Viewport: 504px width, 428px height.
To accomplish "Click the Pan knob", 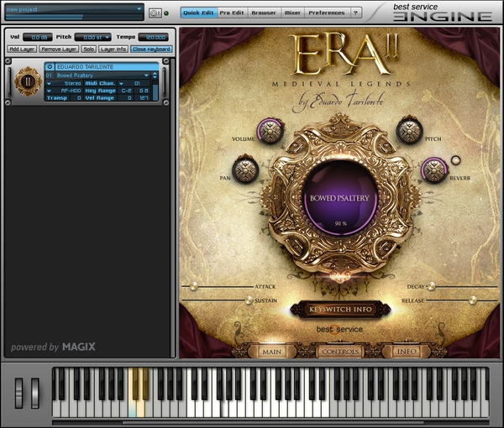I will [244, 170].
